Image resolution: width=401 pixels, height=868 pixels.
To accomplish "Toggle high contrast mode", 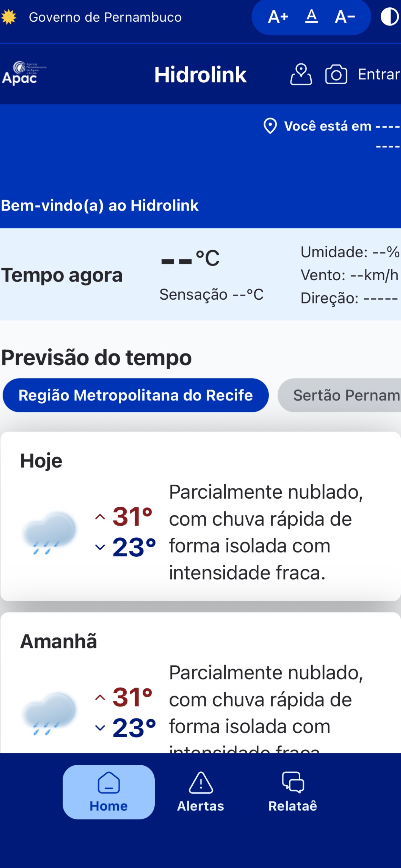I will coord(390,17).
